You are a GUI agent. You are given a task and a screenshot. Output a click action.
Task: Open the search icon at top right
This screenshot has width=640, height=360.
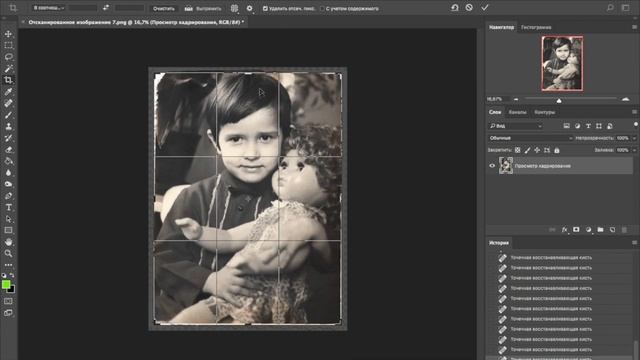tap(610, 8)
